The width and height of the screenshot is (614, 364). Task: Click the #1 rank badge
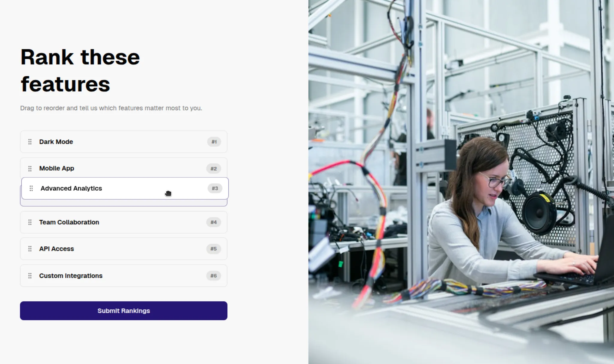click(214, 142)
